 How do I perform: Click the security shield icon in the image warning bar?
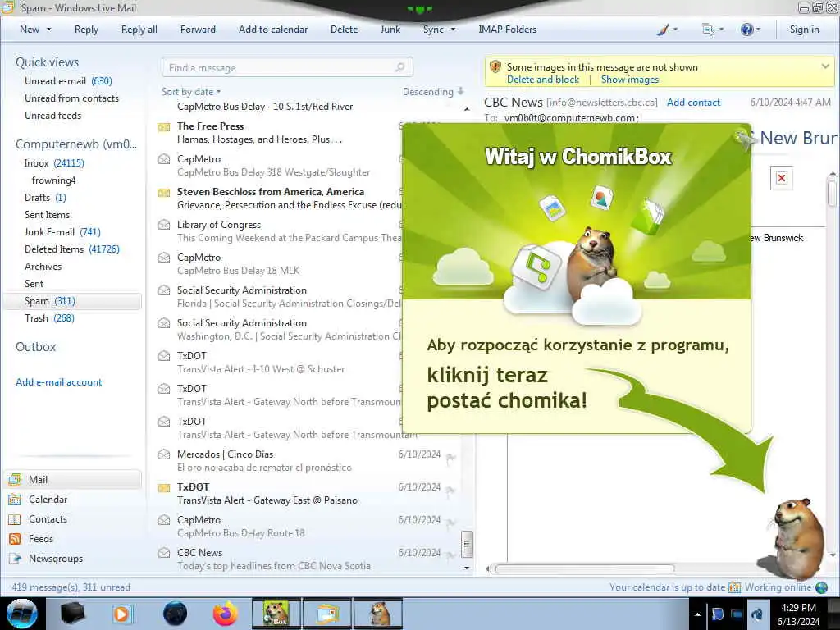point(495,67)
